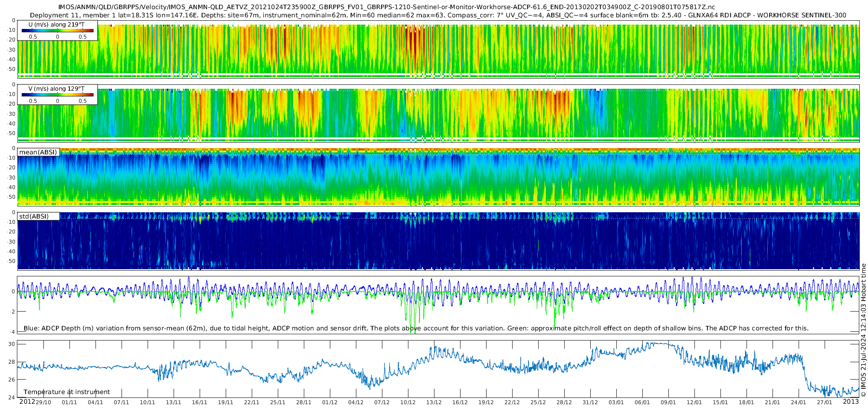Click the 2012 year label at axis start

click(x=27, y=402)
